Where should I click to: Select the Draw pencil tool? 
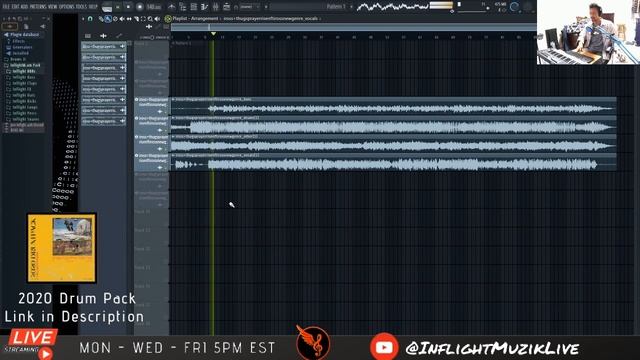[x=101, y=19]
